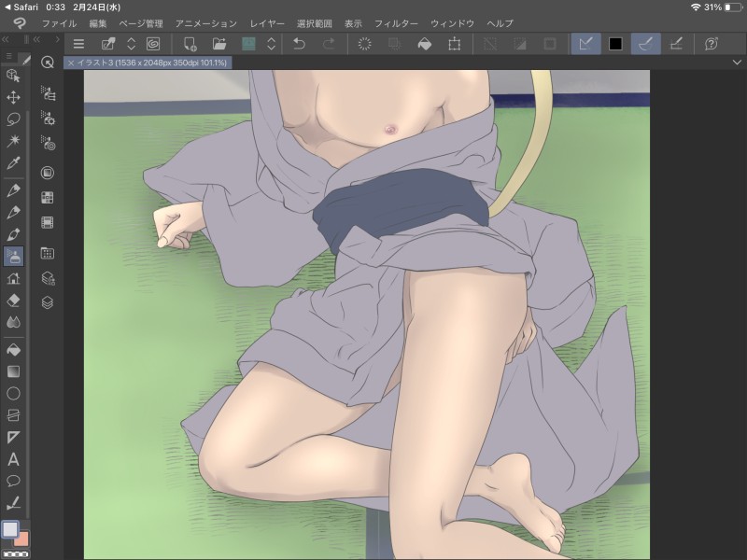Open the Sub Tool palette
747x560 pixels.
click(48, 93)
